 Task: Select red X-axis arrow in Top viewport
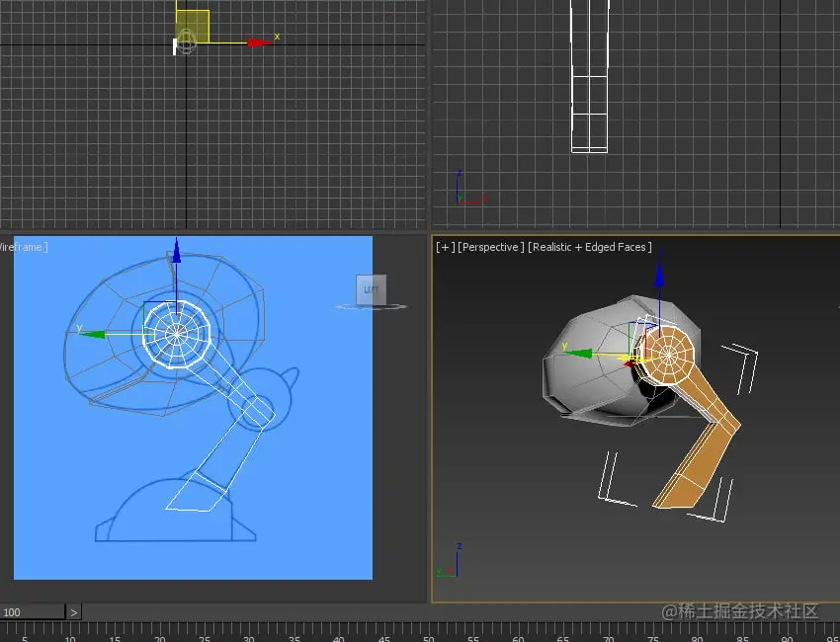tap(260, 42)
